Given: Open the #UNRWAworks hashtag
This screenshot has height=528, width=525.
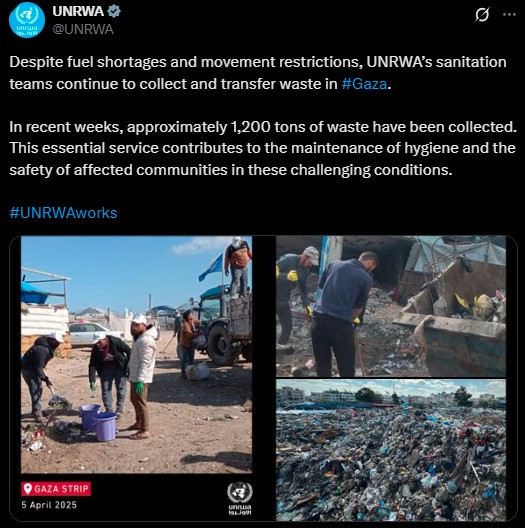Looking at the screenshot, I should [x=63, y=213].
